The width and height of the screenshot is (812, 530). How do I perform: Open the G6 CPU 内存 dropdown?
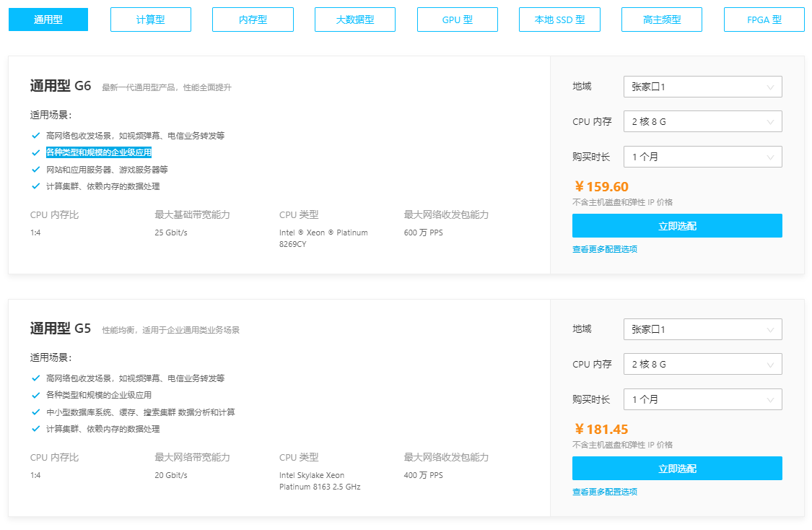coord(702,121)
